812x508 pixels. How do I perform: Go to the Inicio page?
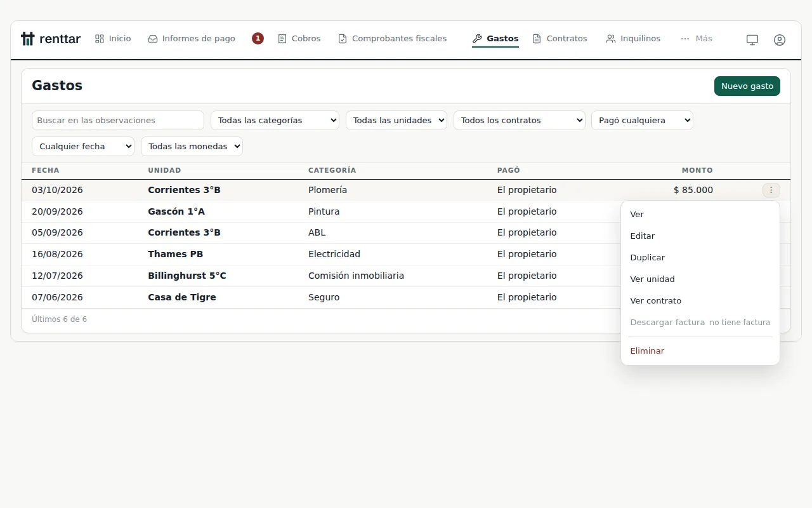[x=113, y=39]
